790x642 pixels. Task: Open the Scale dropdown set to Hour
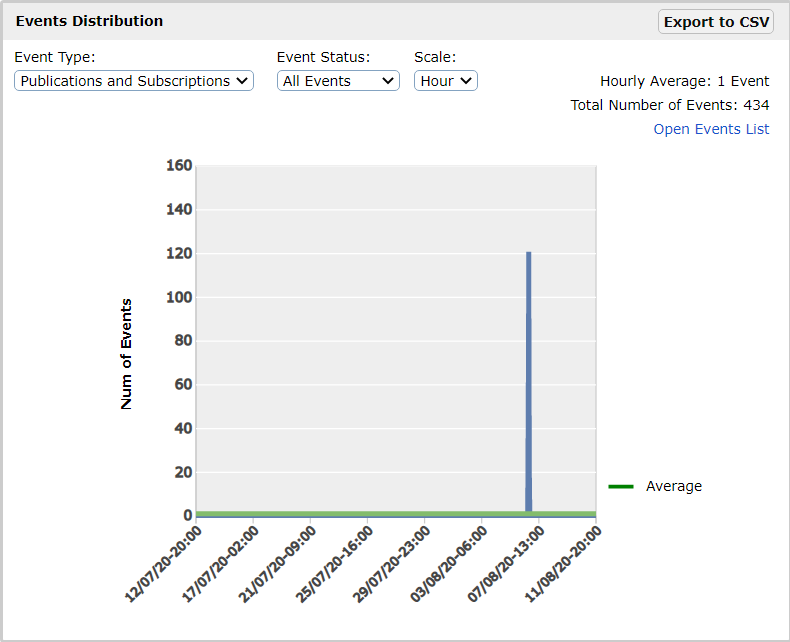tap(445, 81)
